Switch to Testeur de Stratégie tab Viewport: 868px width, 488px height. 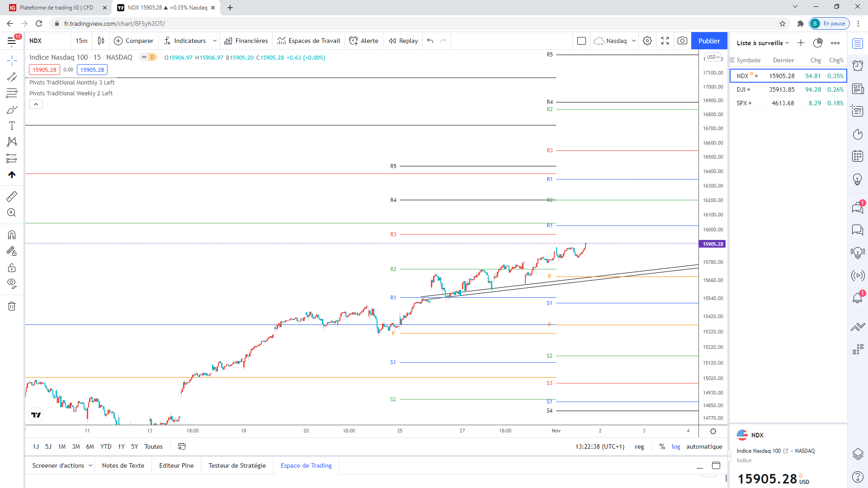(x=237, y=465)
